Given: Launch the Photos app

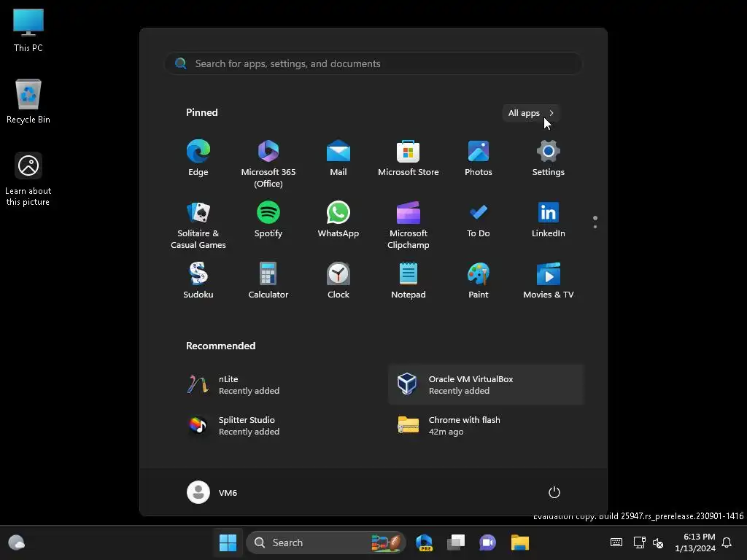Looking at the screenshot, I should click(x=479, y=158).
